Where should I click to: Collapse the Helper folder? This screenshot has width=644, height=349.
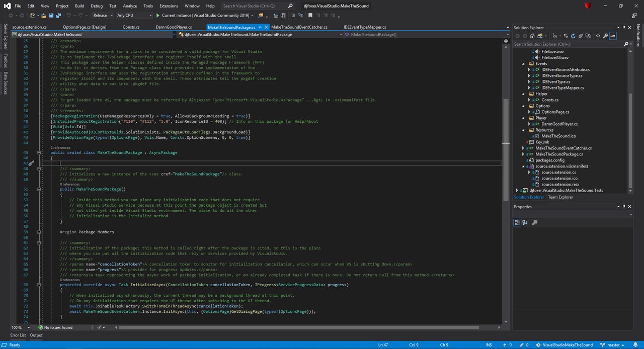pos(524,94)
